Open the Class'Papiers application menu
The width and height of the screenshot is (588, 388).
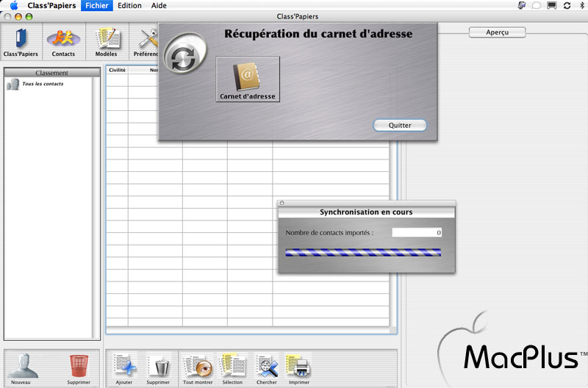click(51, 5)
